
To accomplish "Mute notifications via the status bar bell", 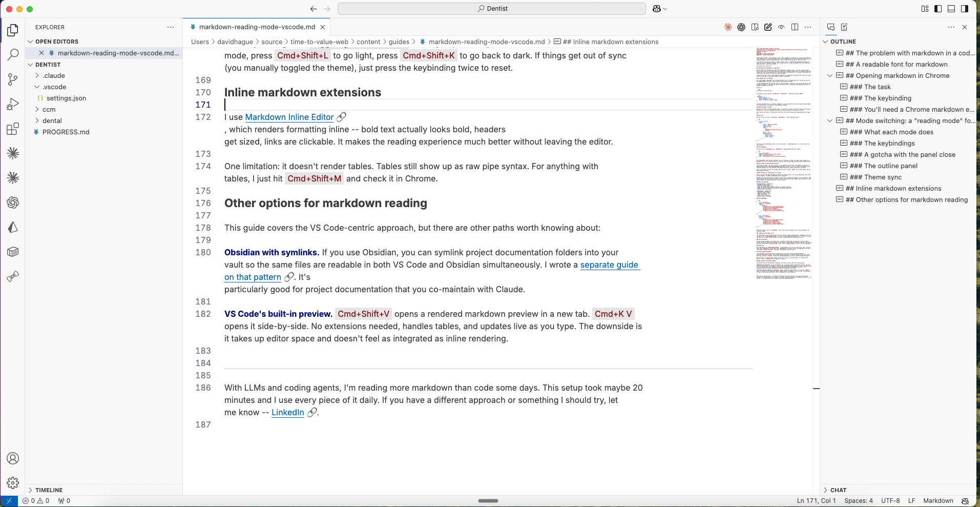I will tap(965, 501).
